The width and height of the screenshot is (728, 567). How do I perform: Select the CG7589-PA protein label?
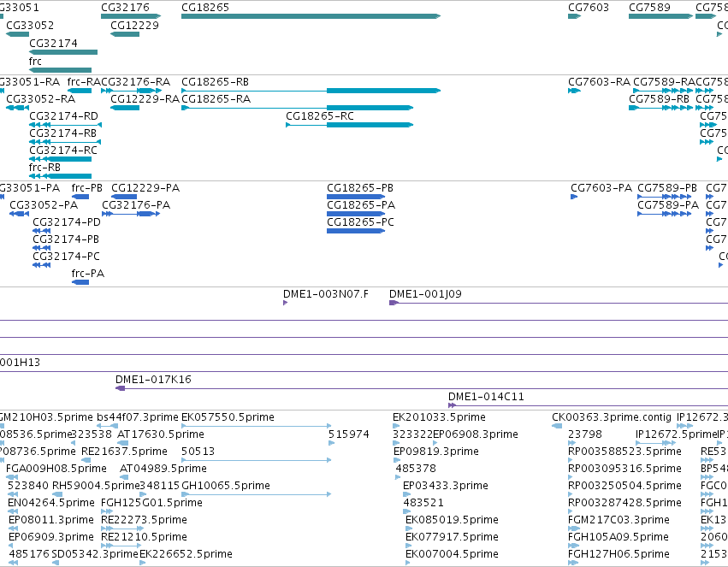tap(668, 205)
